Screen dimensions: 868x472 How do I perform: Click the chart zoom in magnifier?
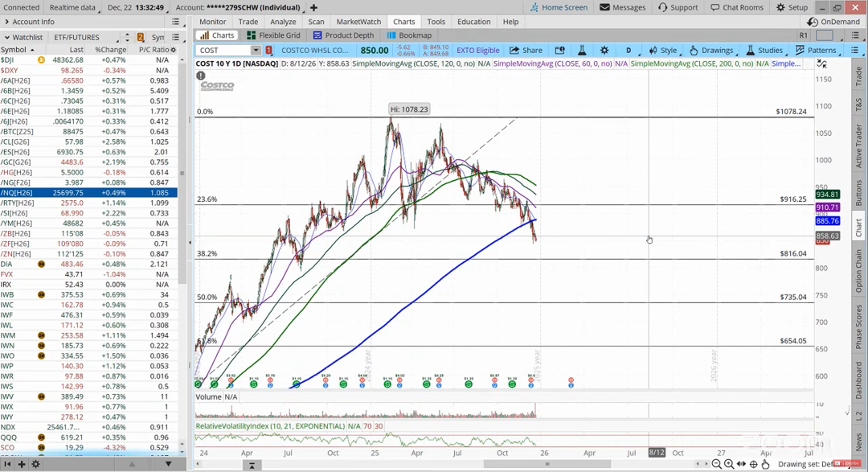coord(728,464)
